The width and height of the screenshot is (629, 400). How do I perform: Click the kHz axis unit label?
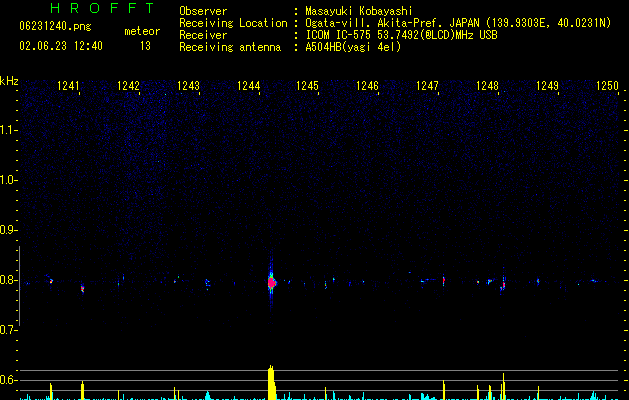(x=9, y=81)
